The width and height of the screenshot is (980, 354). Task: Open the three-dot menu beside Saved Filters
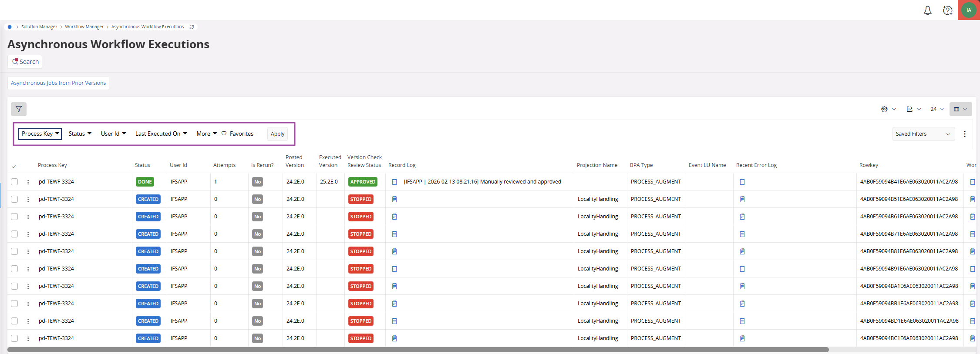pyautogui.click(x=965, y=134)
